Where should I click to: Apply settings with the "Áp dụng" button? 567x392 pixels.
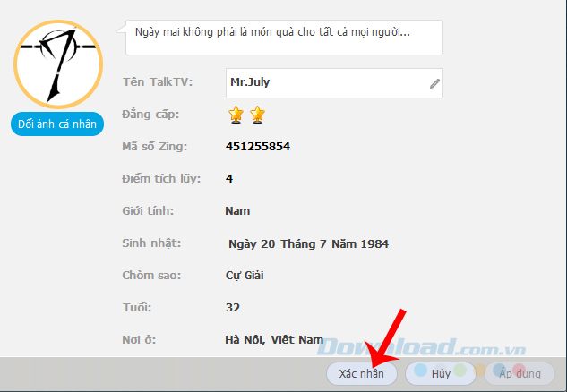520,373
